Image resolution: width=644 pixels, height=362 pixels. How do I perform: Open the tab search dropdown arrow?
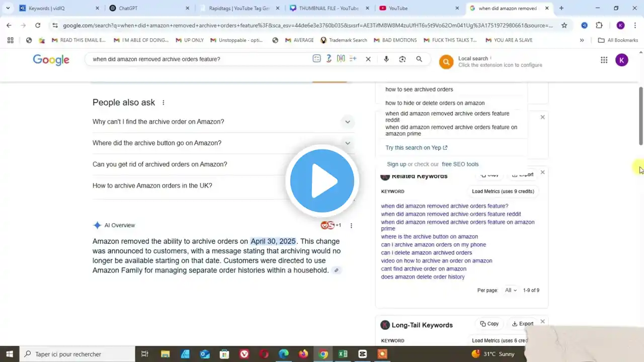(8, 8)
